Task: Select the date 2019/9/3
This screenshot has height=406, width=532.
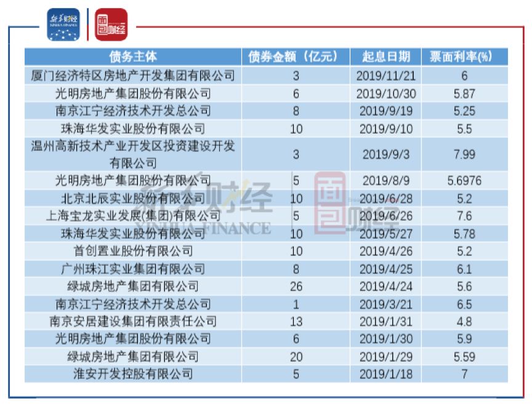Action: tap(386, 154)
